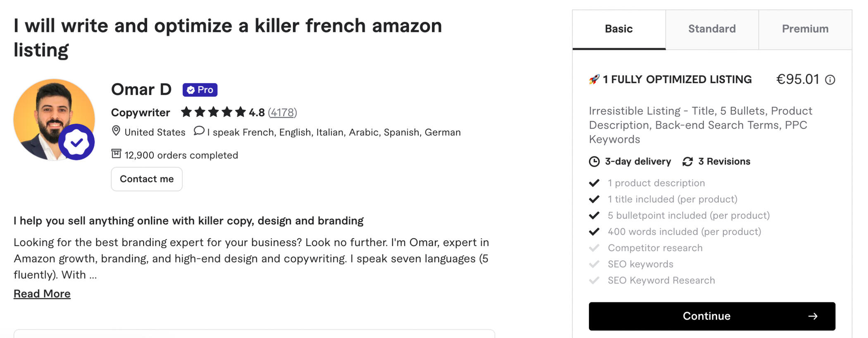Click the Pro verified badge
Viewport: 868px width, 338px height.
(200, 90)
